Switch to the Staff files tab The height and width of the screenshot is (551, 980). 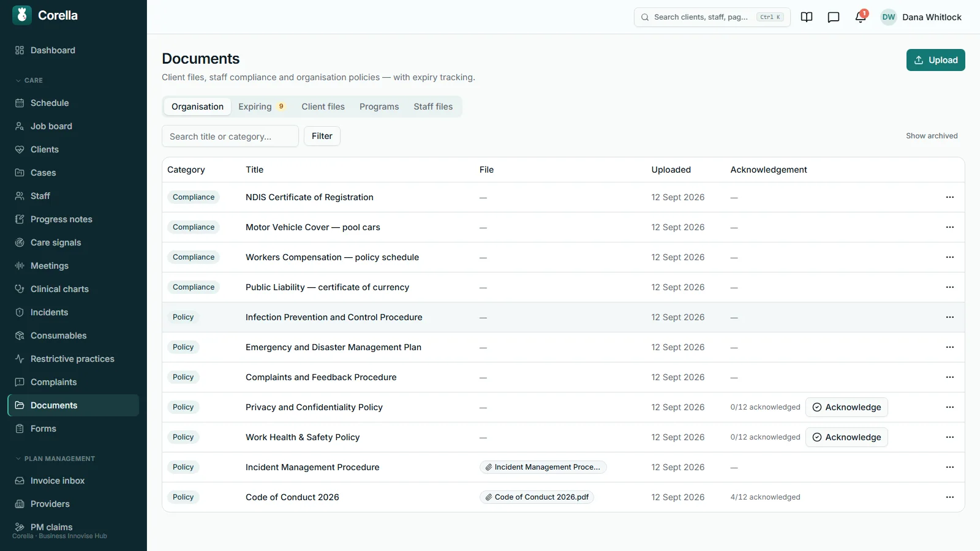click(433, 107)
